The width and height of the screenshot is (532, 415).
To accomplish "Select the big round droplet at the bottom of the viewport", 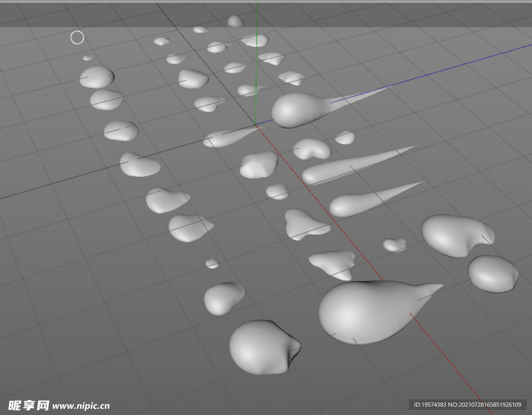I will (x=264, y=347).
